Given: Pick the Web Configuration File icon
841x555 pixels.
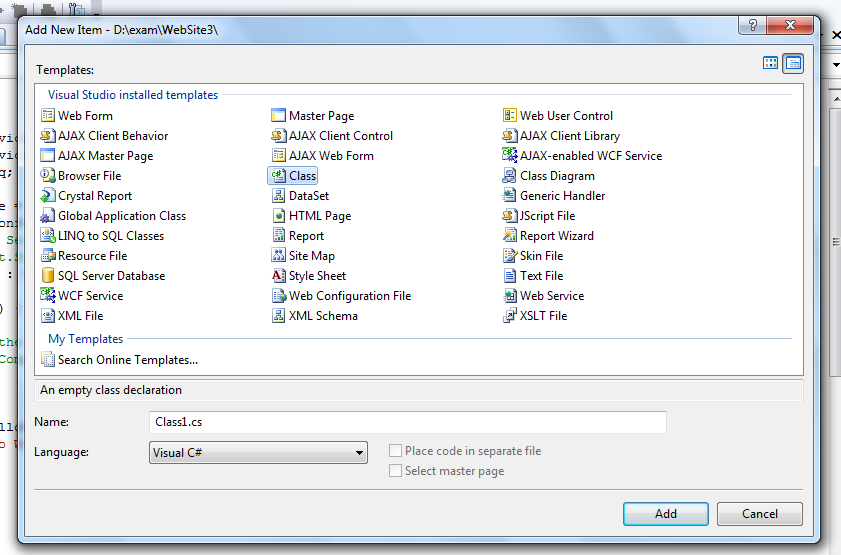Looking at the screenshot, I should [278, 295].
